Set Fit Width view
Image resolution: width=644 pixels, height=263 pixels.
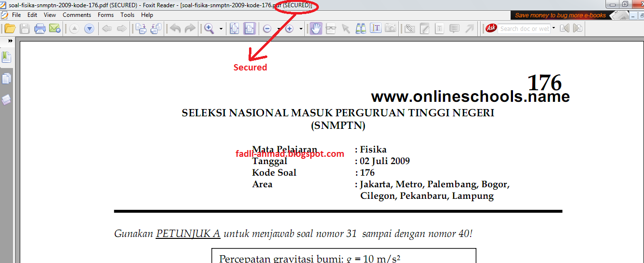tap(249, 28)
